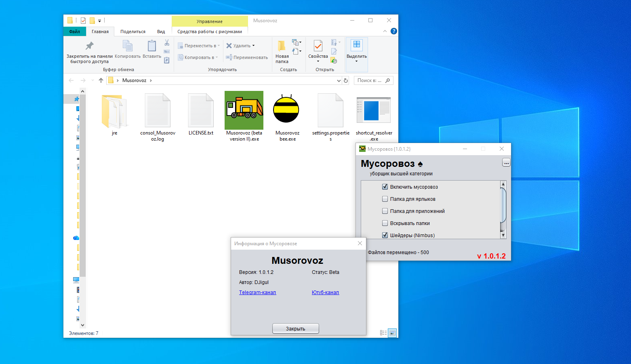Click the OneDrive icon in the sidebar
Screen dimensions: 631x364
click(x=76, y=238)
